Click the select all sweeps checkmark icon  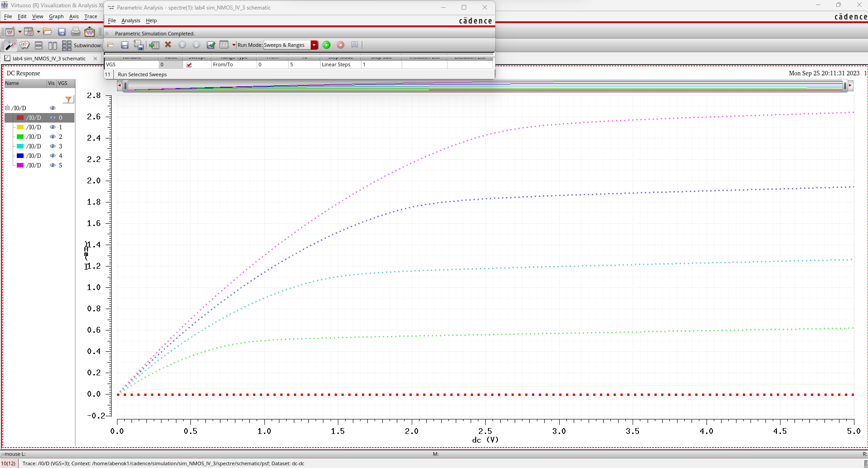pos(211,45)
